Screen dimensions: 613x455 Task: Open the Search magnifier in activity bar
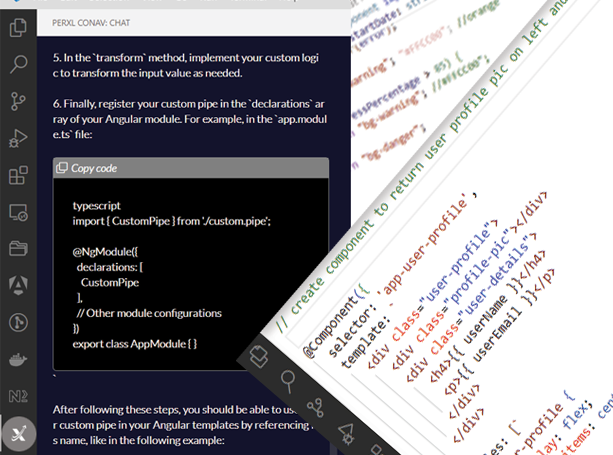pyautogui.click(x=18, y=66)
